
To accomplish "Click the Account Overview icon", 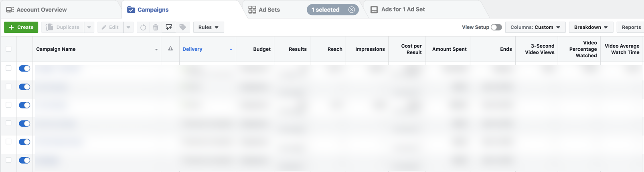I will coord(10,10).
